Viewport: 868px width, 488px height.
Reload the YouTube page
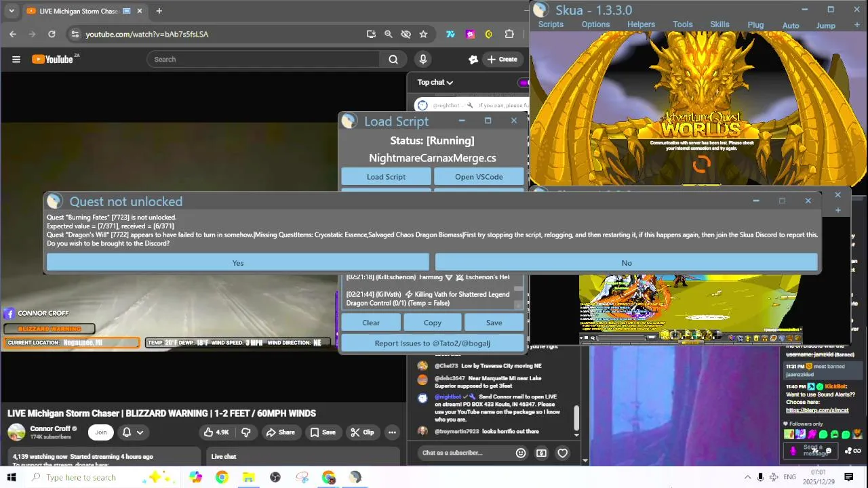coord(52,34)
